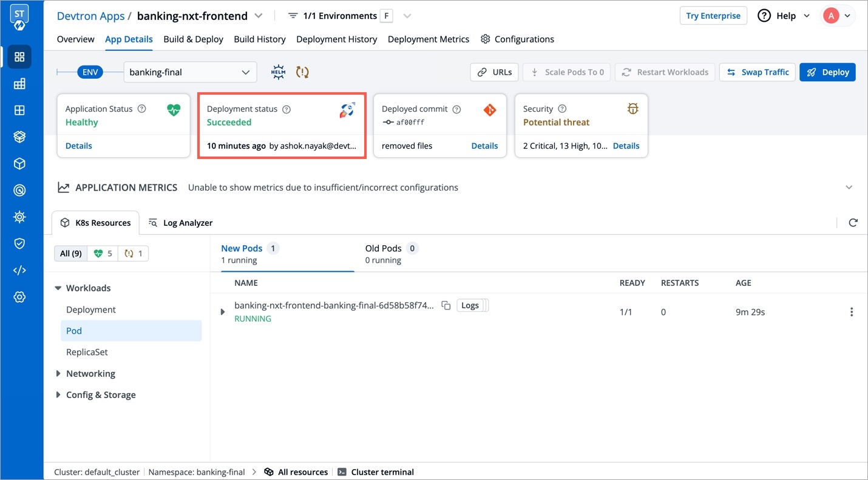Click the Application Status help icon
868x480 pixels.
(x=142, y=109)
